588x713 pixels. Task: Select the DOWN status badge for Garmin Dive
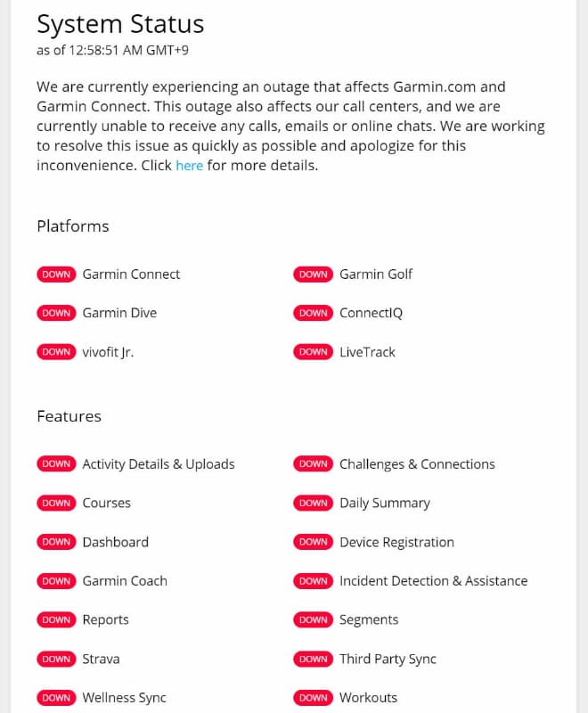56,314
